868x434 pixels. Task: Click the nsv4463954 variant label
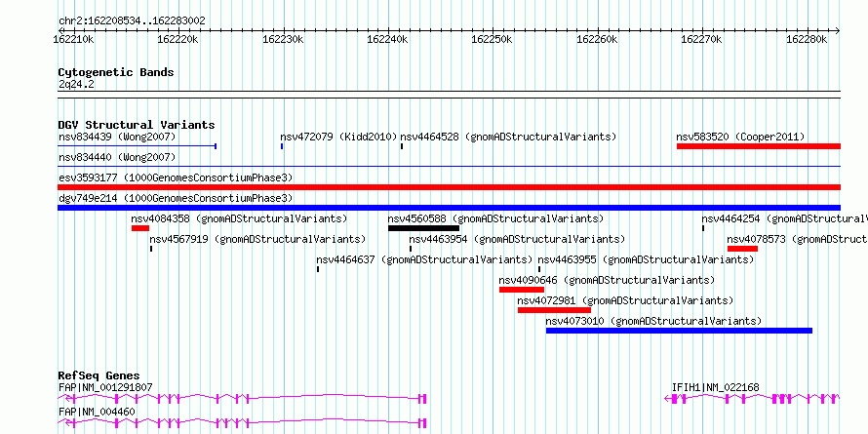tap(517, 239)
